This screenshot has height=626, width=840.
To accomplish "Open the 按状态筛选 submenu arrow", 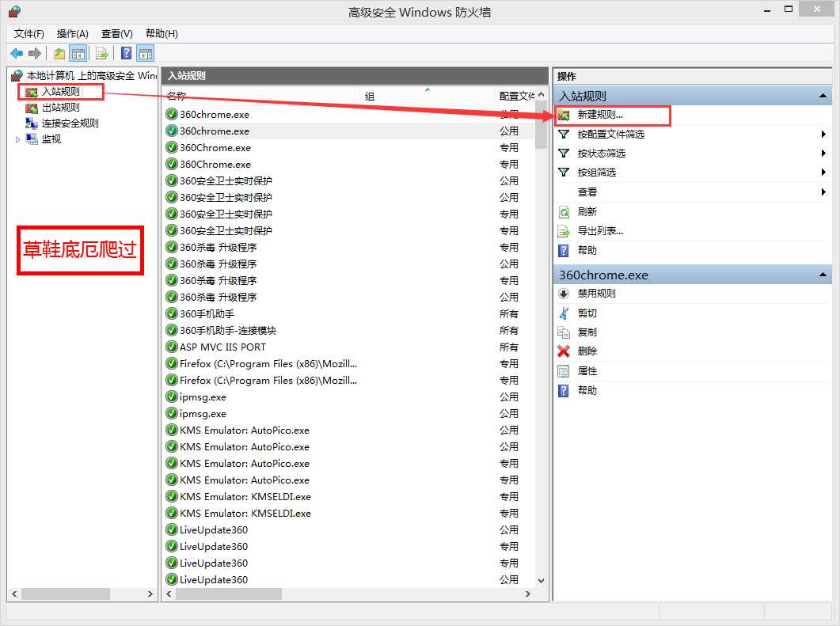I will pos(823,154).
